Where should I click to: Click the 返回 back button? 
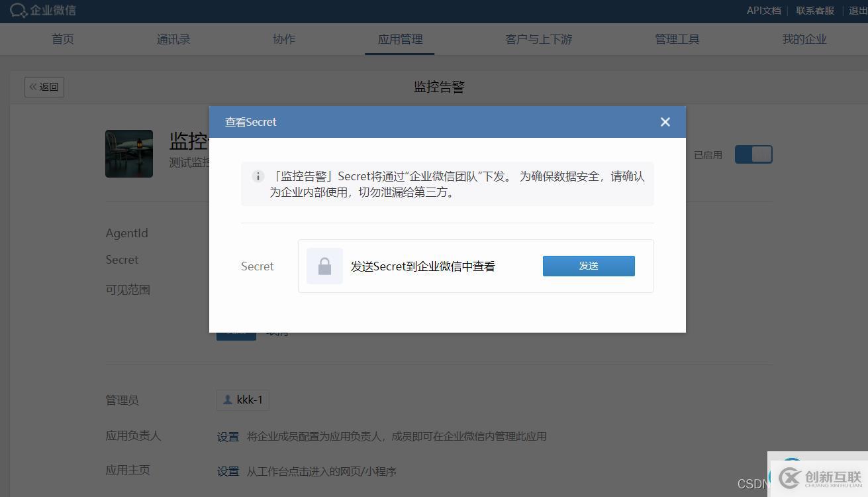tap(44, 87)
